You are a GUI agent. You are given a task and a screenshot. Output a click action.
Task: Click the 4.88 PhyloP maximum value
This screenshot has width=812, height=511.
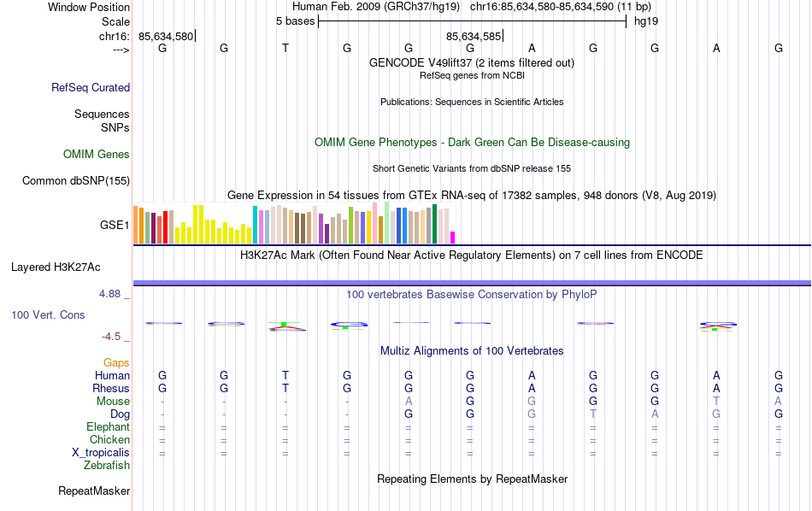[x=109, y=294]
